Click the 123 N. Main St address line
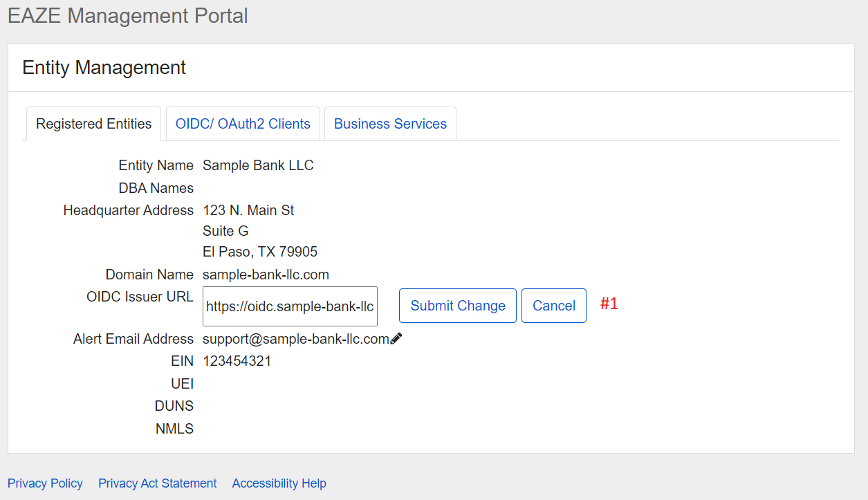868x500 pixels. (x=248, y=210)
